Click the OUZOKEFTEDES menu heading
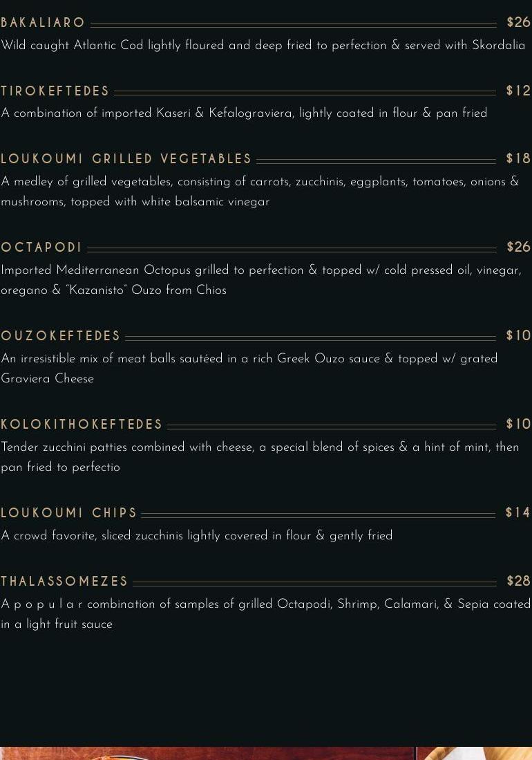The image size is (532, 760). click(x=61, y=336)
